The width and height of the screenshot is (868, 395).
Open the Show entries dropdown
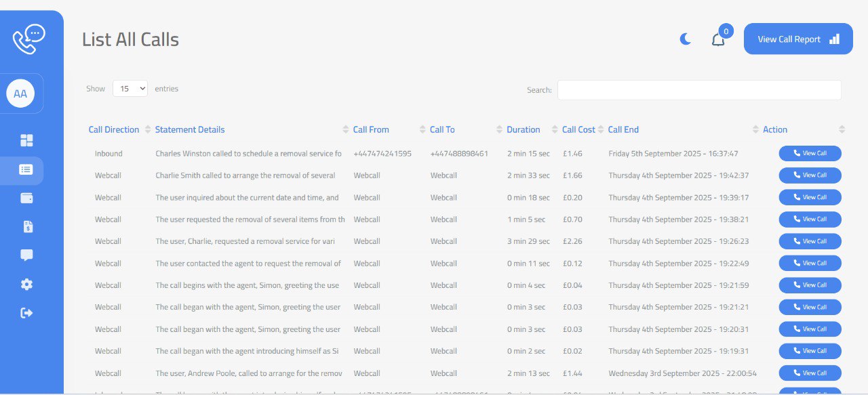pos(130,88)
